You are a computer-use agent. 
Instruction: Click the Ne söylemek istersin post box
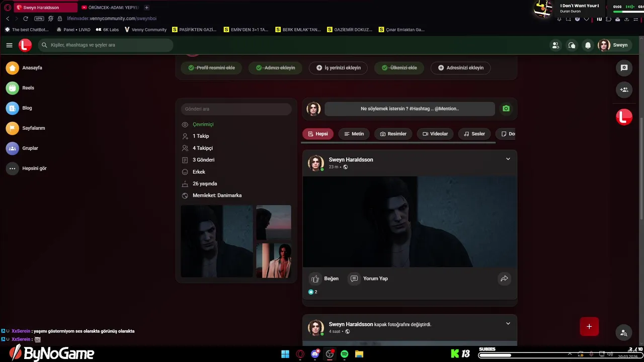(410, 109)
